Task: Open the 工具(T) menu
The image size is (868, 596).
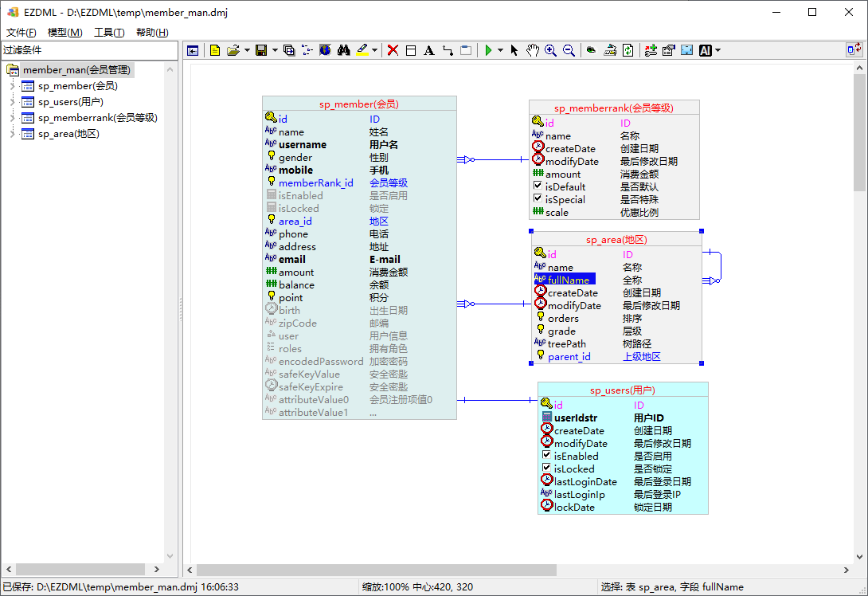Action: point(109,33)
